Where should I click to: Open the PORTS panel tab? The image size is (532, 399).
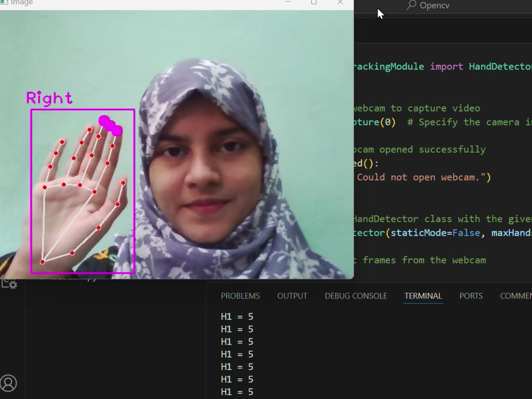(x=471, y=296)
